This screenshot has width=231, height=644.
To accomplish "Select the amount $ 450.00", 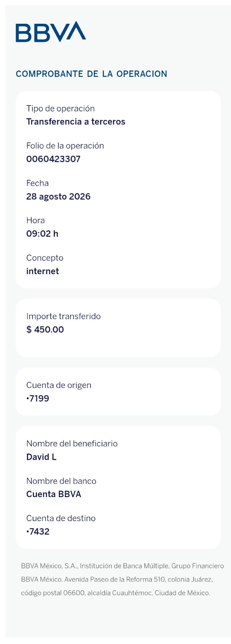I will 45,330.
